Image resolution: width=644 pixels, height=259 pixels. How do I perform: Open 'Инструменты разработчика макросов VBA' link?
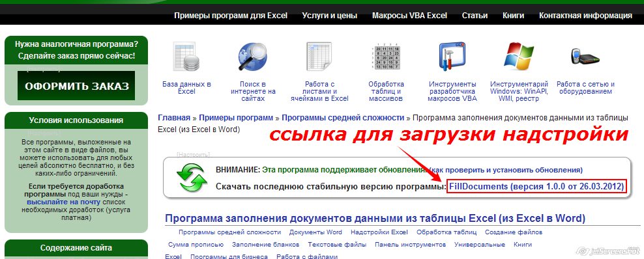pos(452,91)
